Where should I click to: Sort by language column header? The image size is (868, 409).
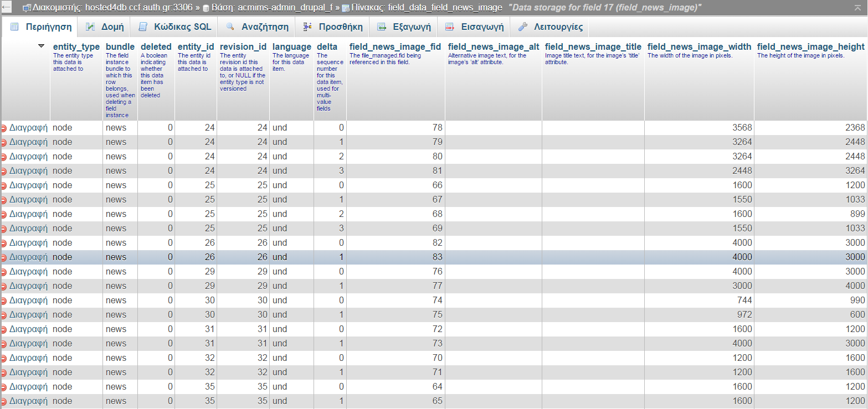coord(292,46)
